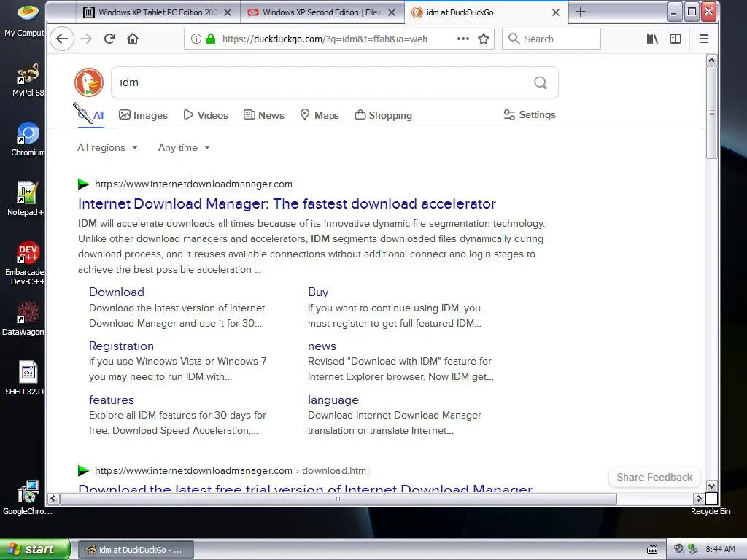Switch to Maps results
Screen dimensions: 747x560
320,115
